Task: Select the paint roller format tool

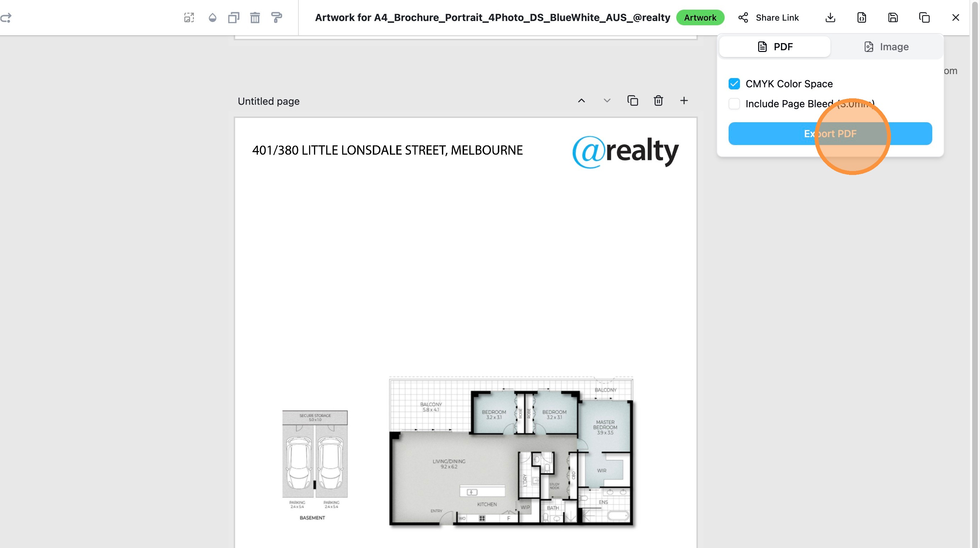Action: click(277, 17)
